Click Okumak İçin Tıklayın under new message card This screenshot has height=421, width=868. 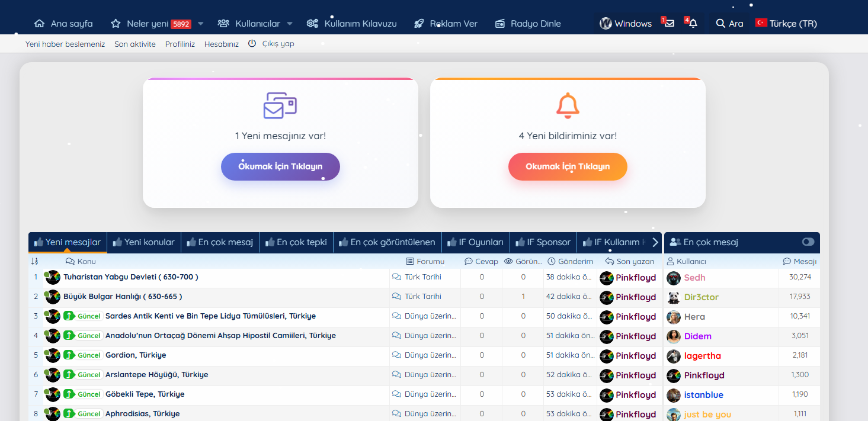pos(280,166)
